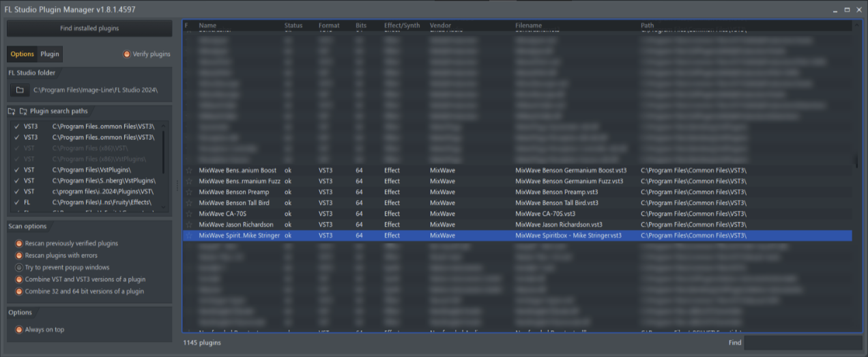The width and height of the screenshot is (868, 357).
Task: Toggle Rescan previously verified plugins
Action: click(x=19, y=244)
